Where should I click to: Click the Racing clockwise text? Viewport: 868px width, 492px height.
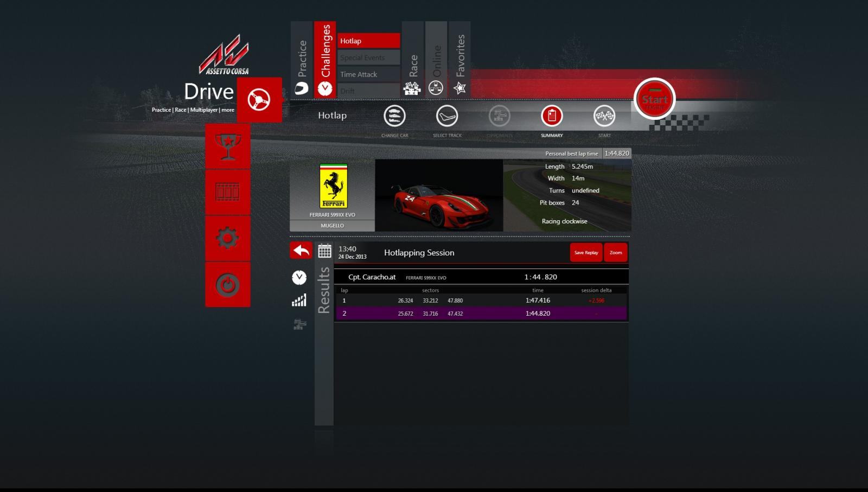click(564, 221)
